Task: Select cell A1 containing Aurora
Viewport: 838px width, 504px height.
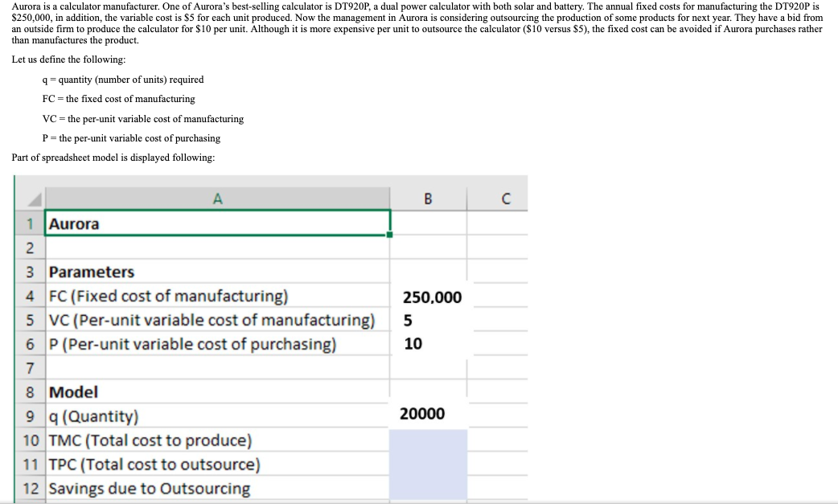Action: pos(217,224)
